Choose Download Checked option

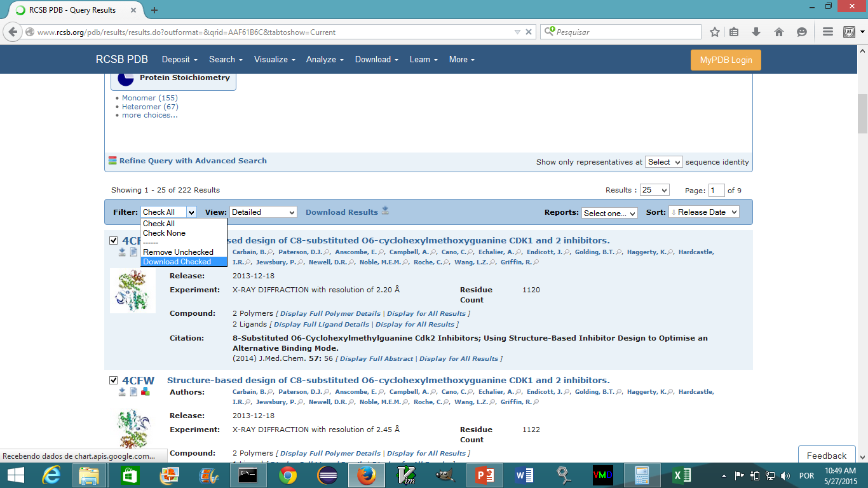point(184,262)
